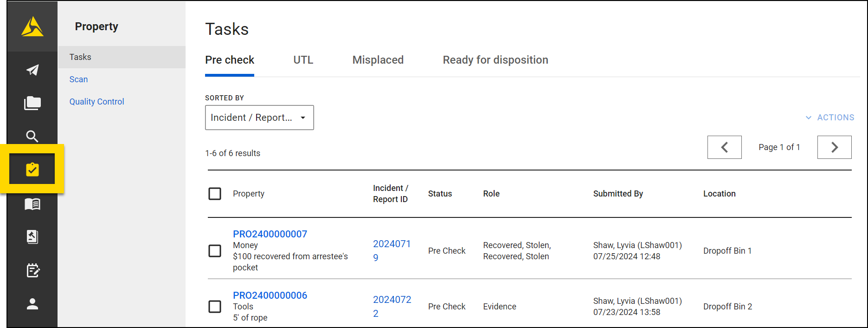
Task: Open the paper plane dispatch icon
Action: [x=32, y=70]
